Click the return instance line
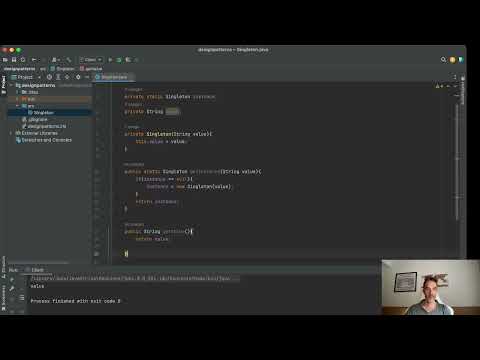This screenshot has width=480, height=360. [x=157, y=202]
